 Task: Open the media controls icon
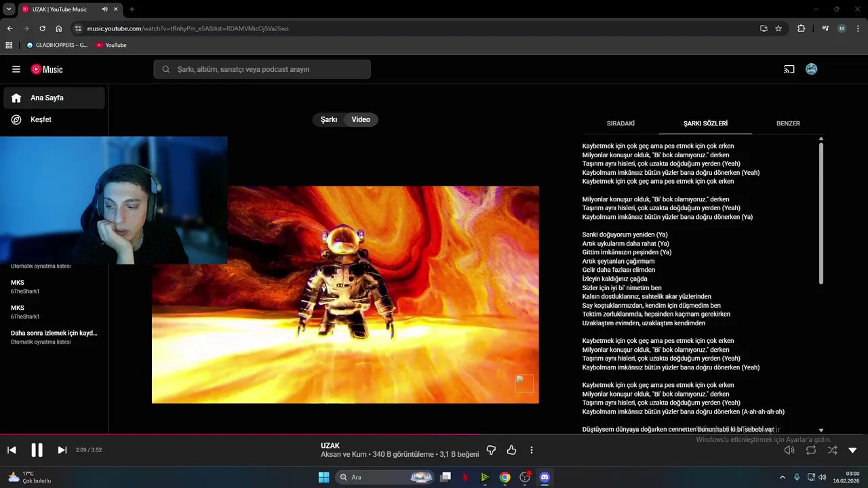point(825,28)
